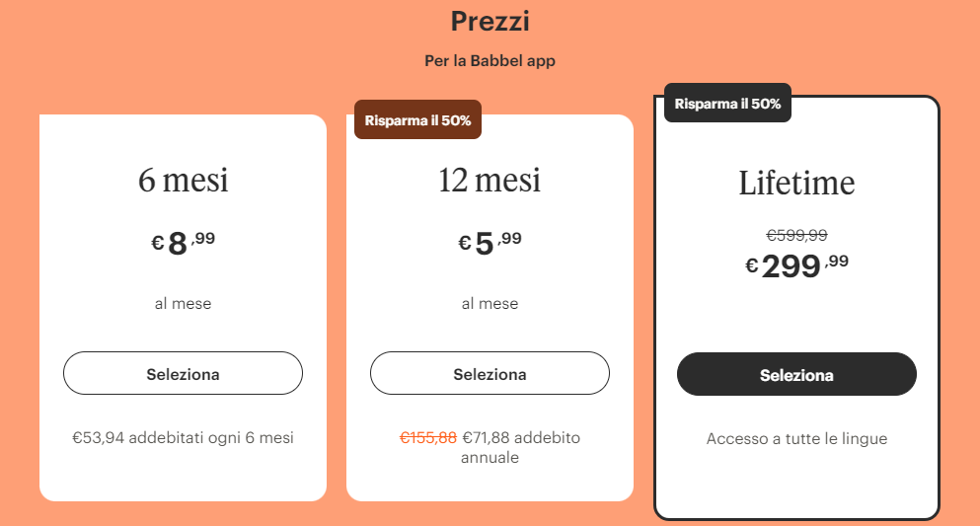Viewport: 980px width, 526px height.
Task: Click "al mese" under the €8,99 price
Action: tap(183, 303)
